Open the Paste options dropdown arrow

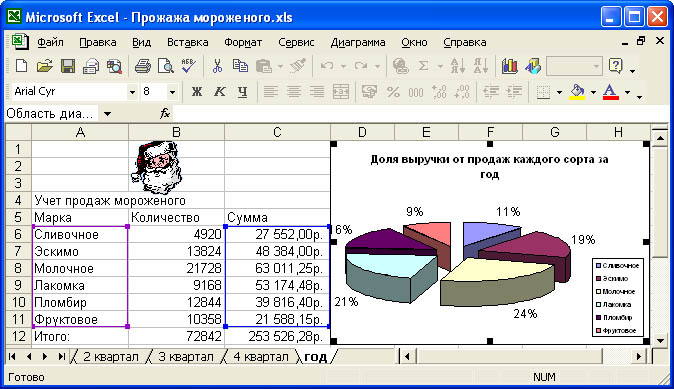(280, 67)
